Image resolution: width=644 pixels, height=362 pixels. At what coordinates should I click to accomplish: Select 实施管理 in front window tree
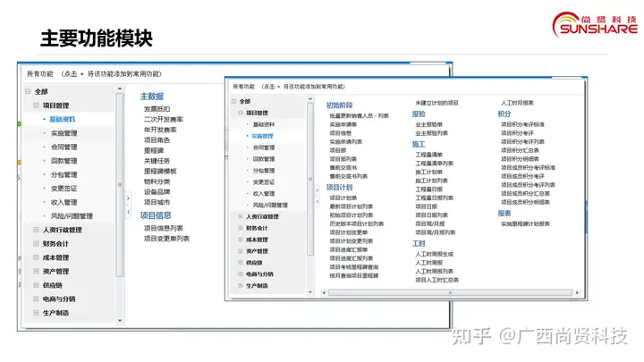262,136
